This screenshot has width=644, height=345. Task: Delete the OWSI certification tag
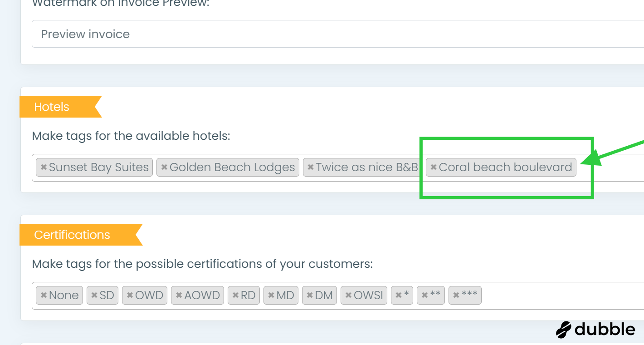[x=348, y=296]
